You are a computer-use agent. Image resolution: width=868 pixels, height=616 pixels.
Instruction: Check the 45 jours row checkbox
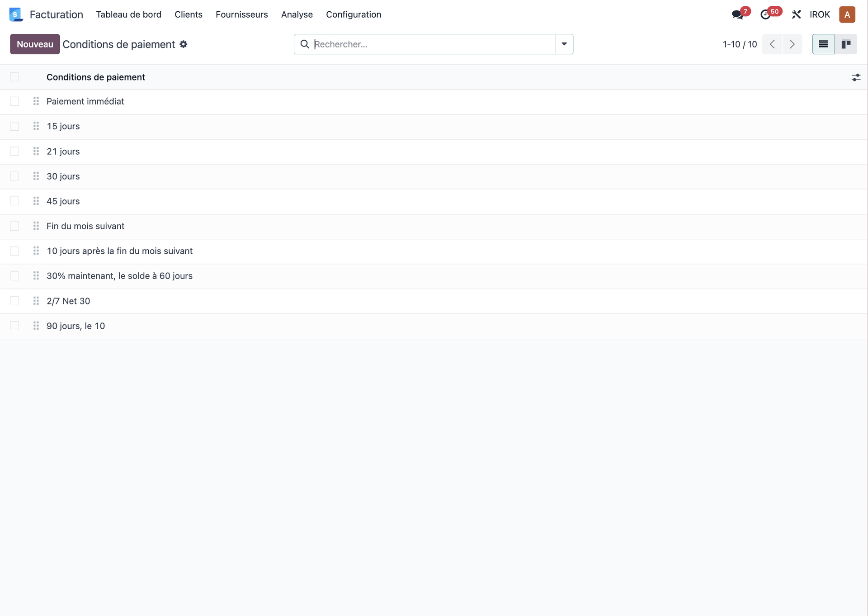click(14, 201)
